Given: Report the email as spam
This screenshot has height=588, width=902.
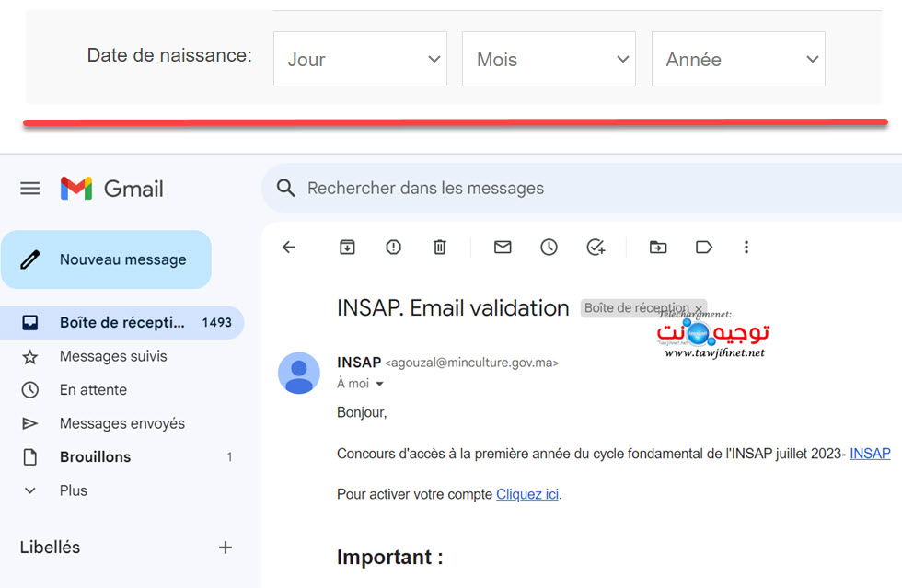Looking at the screenshot, I should tap(393, 247).
